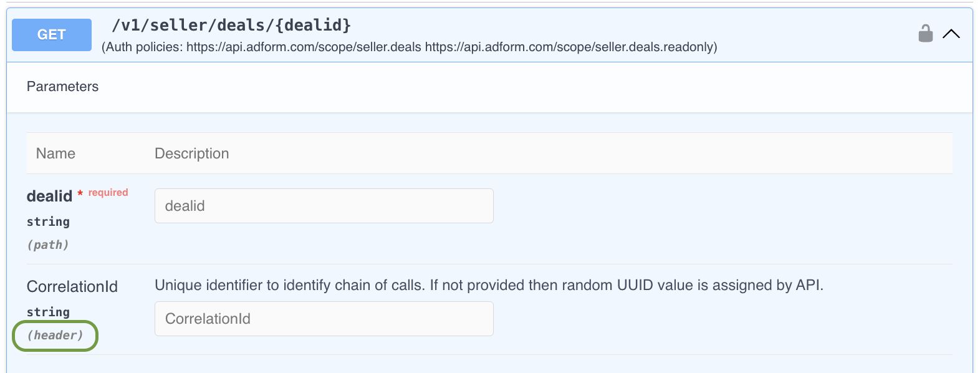Click the (path) location label
This screenshot has height=373, width=980.
pyautogui.click(x=48, y=245)
